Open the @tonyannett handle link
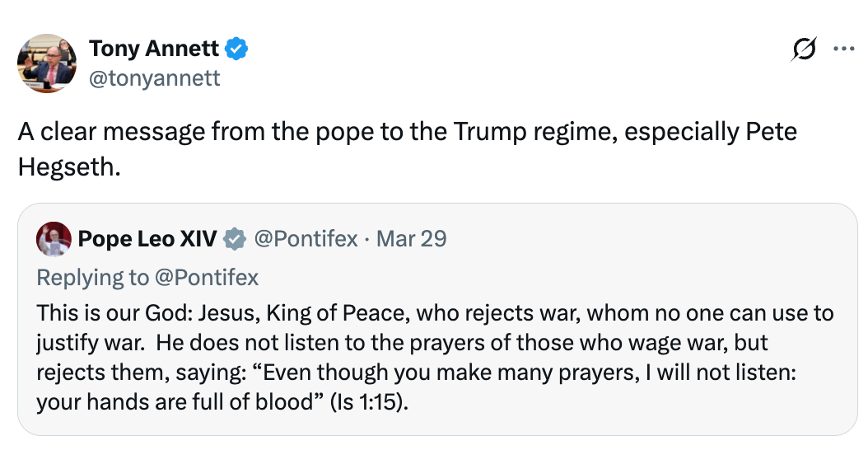868x450 pixels. (x=154, y=77)
